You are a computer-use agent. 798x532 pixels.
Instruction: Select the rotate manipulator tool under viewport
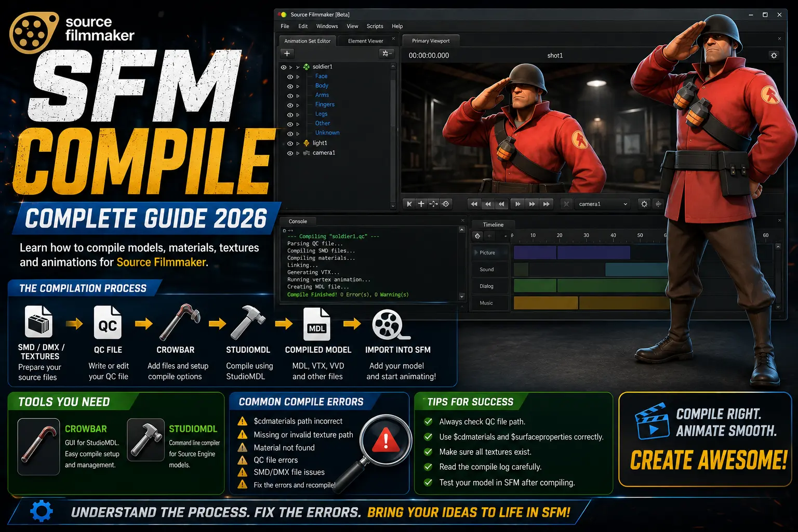click(446, 204)
